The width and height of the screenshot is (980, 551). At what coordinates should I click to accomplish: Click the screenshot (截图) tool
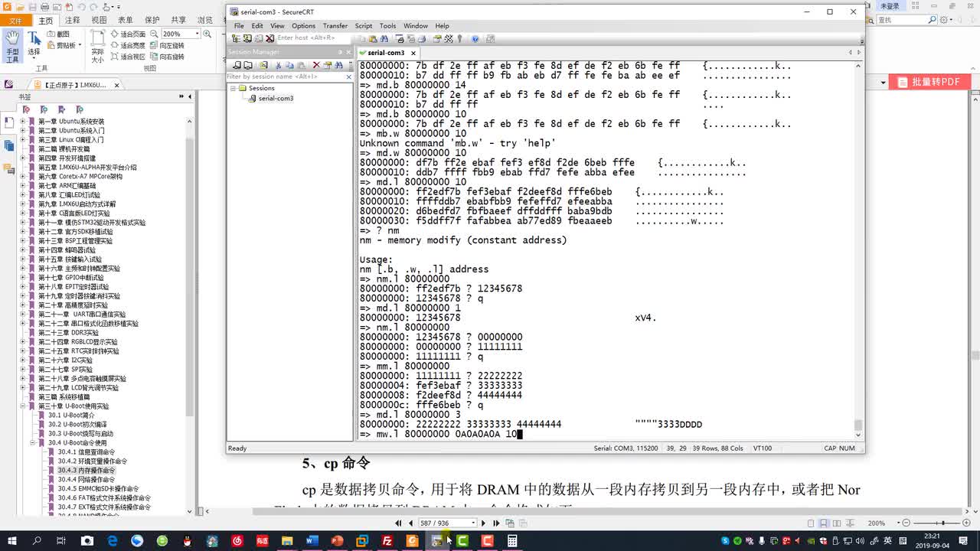pyautogui.click(x=58, y=34)
